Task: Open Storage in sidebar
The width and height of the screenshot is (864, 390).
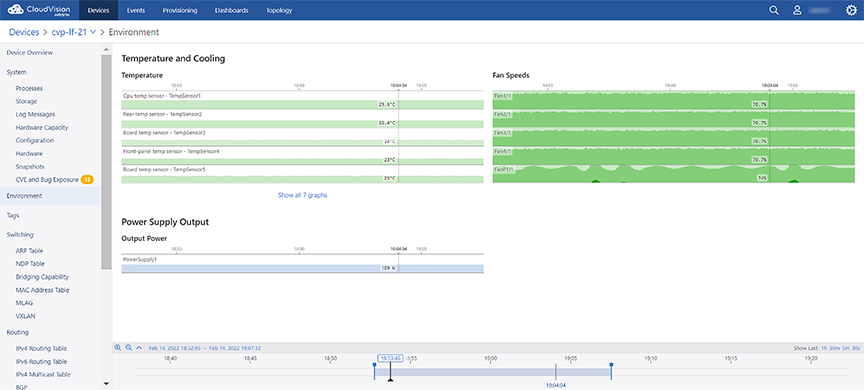Action: click(26, 101)
